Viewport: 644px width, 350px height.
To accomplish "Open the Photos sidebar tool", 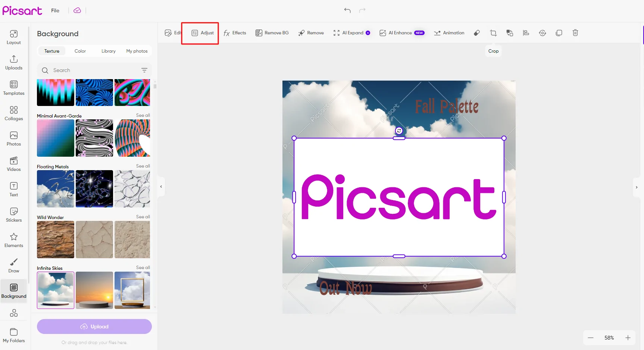I will coord(14,139).
